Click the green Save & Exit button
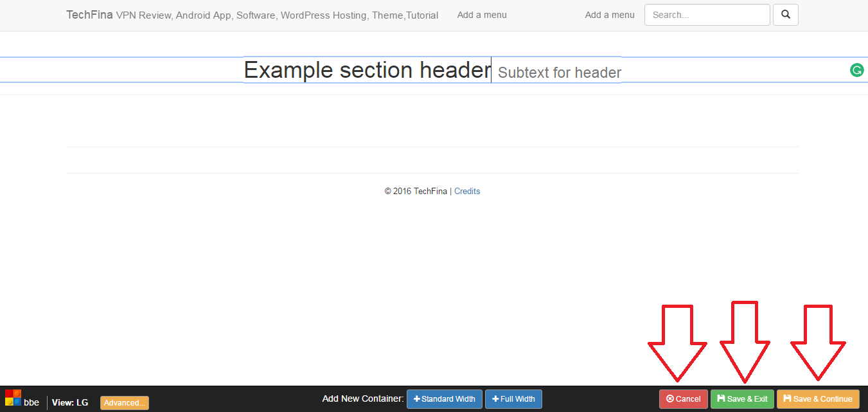Viewport: 868px width, 412px height. (x=742, y=399)
